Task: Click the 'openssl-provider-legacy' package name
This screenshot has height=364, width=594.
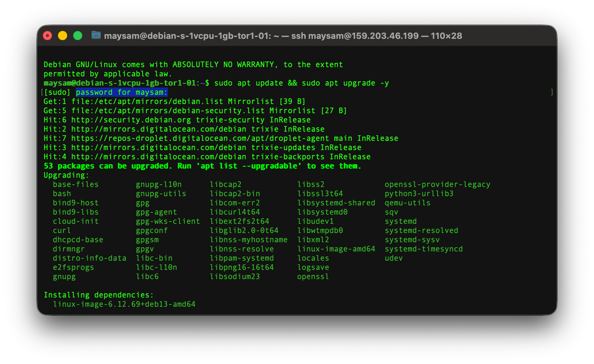Action: (x=438, y=184)
